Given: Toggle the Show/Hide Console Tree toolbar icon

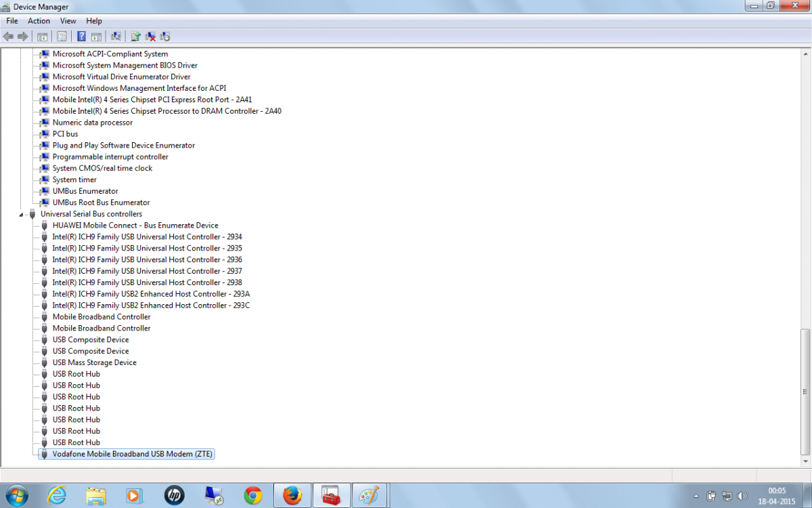Looking at the screenshot, I should point(43,36).
